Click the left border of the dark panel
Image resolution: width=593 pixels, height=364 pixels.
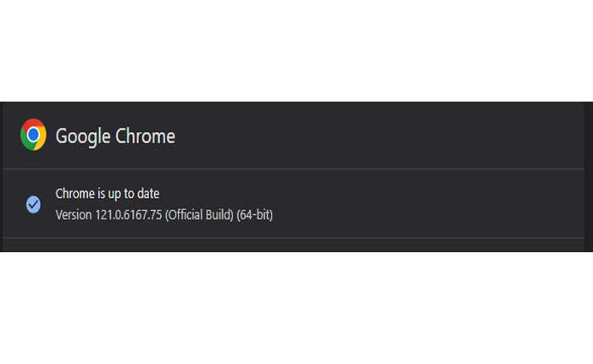coord(2,178)
